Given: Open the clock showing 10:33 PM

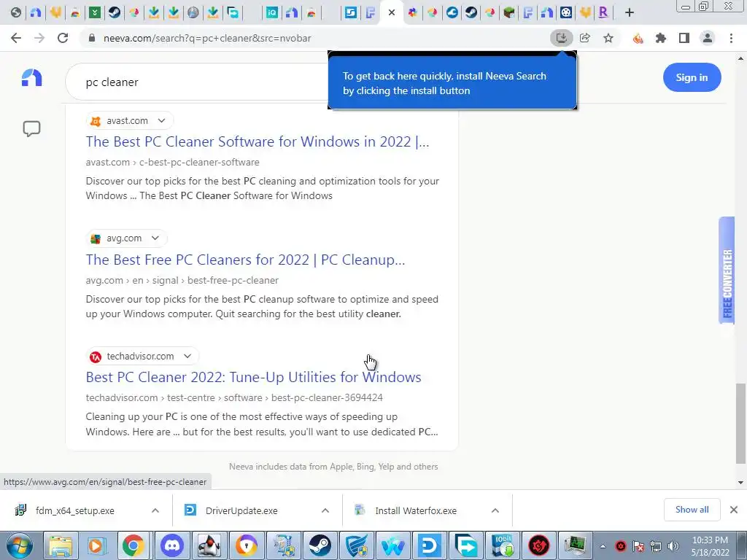Looking at the screenshot, I should click(710, 546).
